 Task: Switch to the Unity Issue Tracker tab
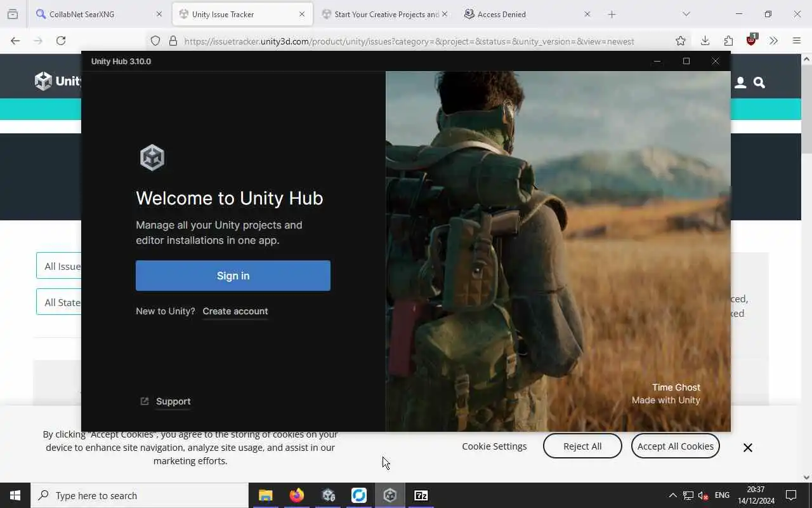242,14
